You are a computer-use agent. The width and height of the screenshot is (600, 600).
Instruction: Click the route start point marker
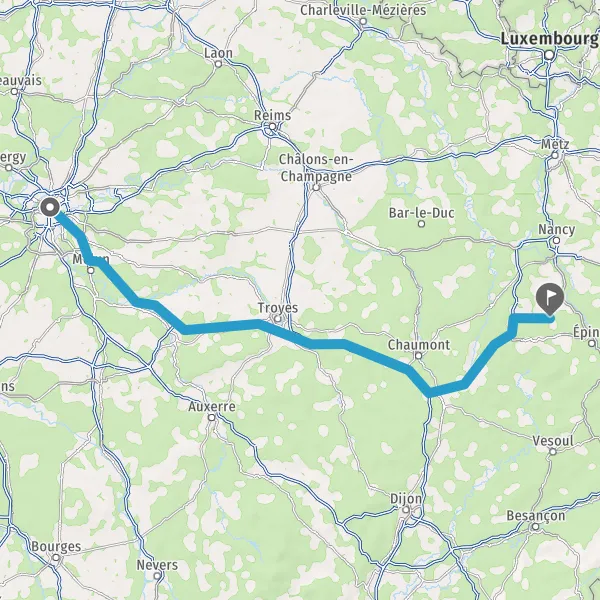click(50, 208)
